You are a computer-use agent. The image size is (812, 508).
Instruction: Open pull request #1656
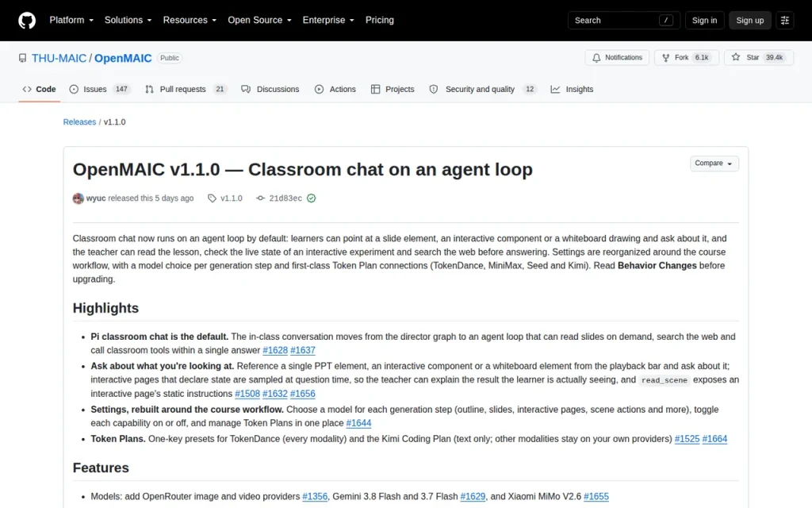point(302,394)
